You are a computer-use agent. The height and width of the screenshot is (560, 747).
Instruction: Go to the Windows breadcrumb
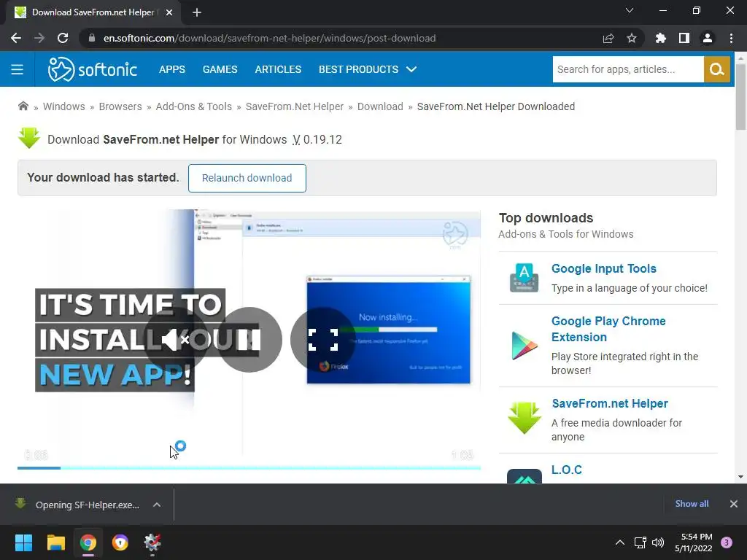(x=64, y=106)
